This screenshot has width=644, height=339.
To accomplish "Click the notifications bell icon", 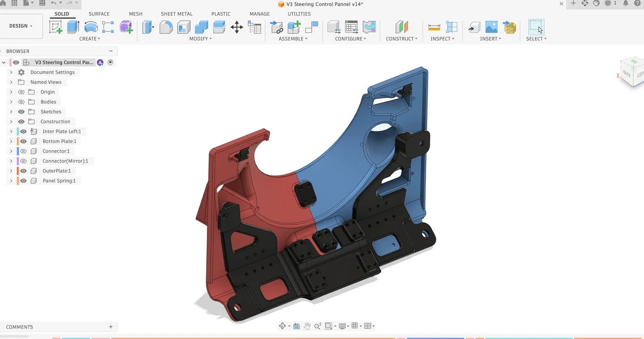I will pos(626,3).
